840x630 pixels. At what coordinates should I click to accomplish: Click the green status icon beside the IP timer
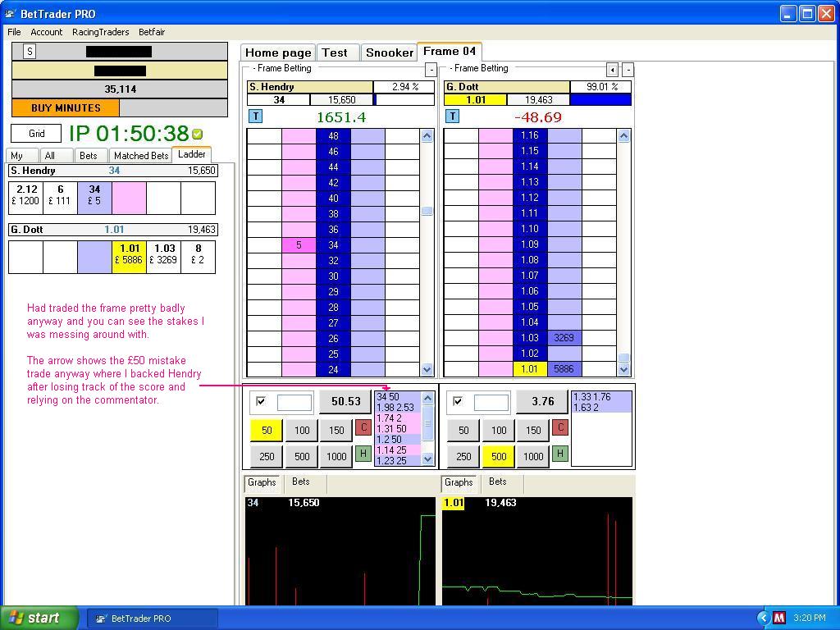pos(197,134)
